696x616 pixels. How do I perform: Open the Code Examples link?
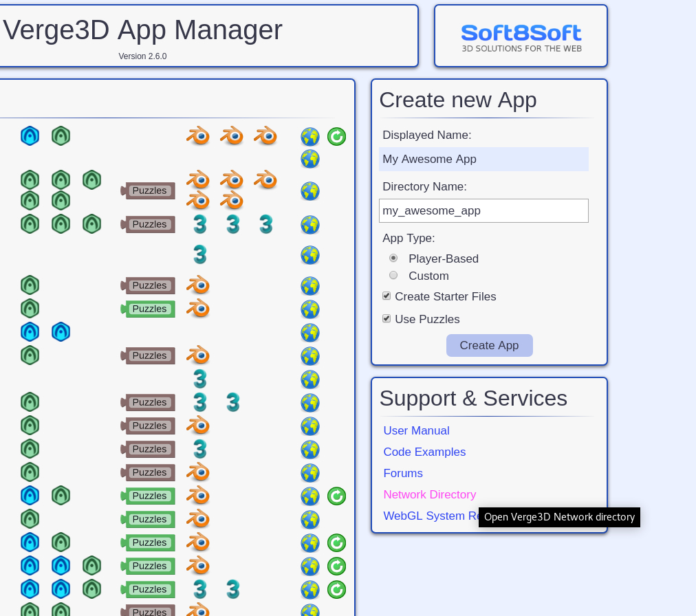point(424,452)
